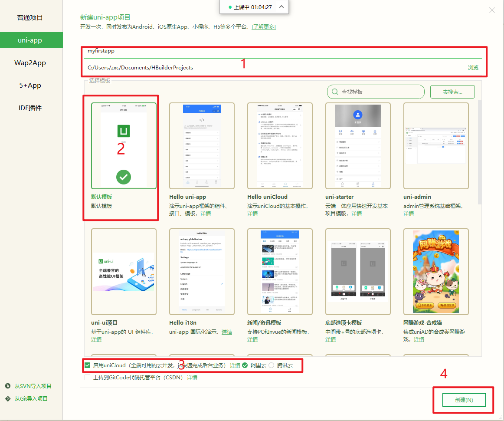
Task: Select the 新闻/资讯模板 thumbnail
Action: pyautogui.click(x=280, y=271)
